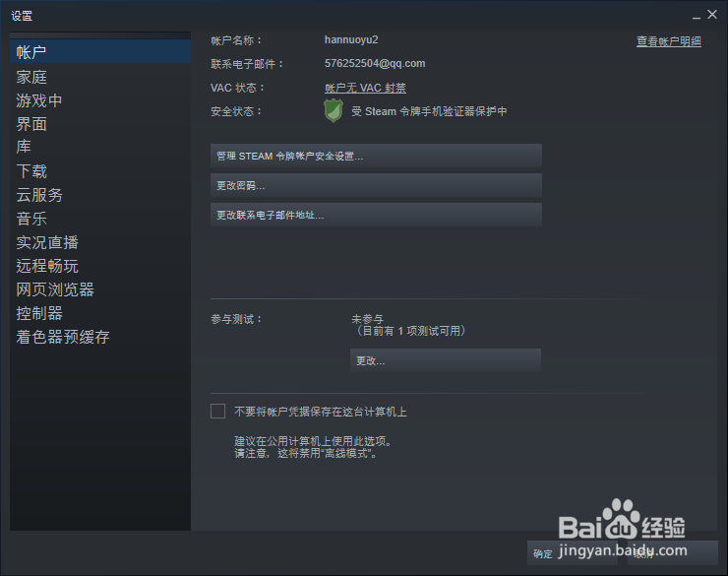Select the 帐户 settings category
728x576 pixels.
tap(99, 51)
